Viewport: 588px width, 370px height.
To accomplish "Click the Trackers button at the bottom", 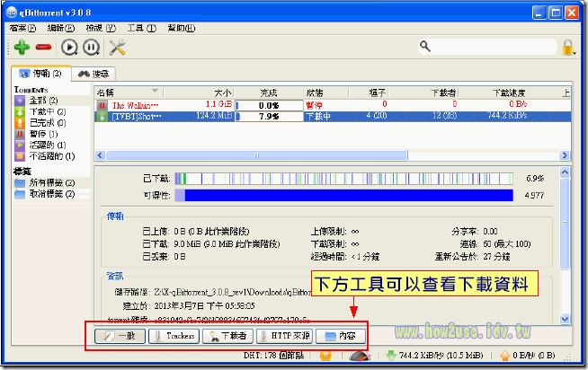I will [174, 336].
